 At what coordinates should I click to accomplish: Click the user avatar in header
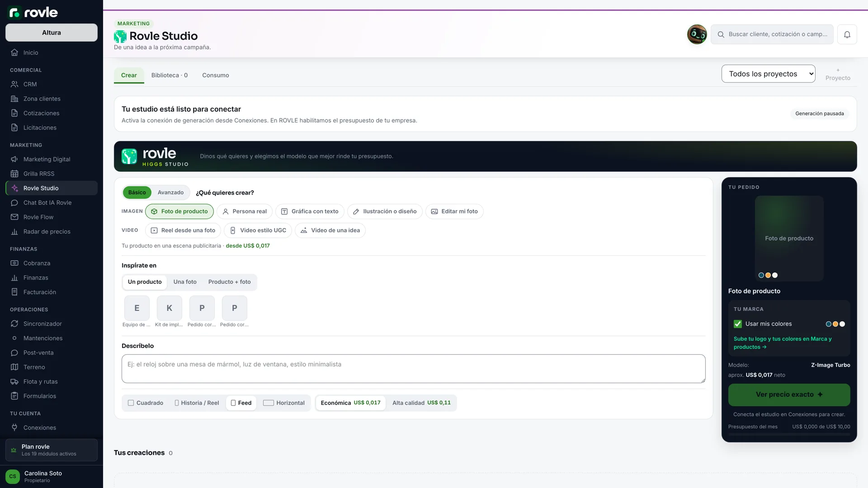coord(697,34)
